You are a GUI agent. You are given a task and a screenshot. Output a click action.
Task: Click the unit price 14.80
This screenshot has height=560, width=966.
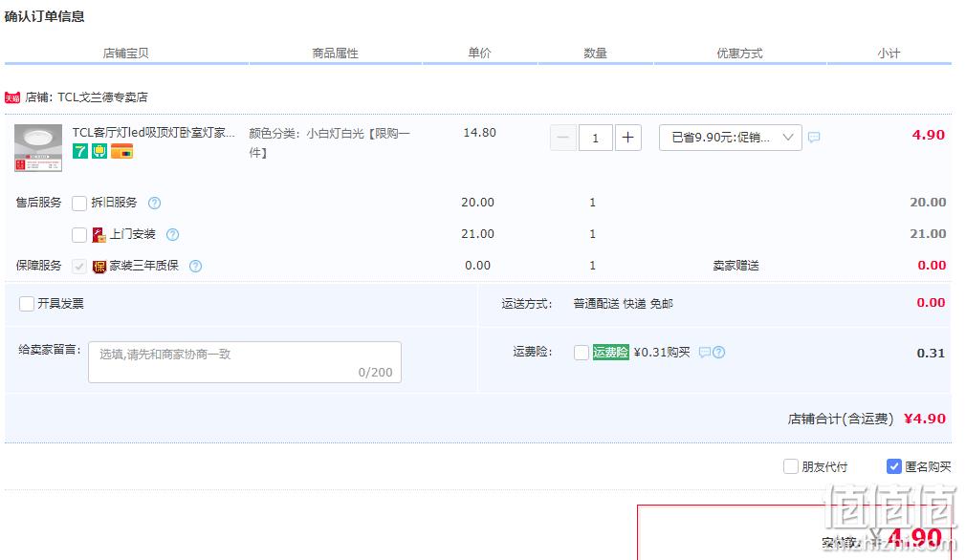pyautogui.click(x=479, y=132)
